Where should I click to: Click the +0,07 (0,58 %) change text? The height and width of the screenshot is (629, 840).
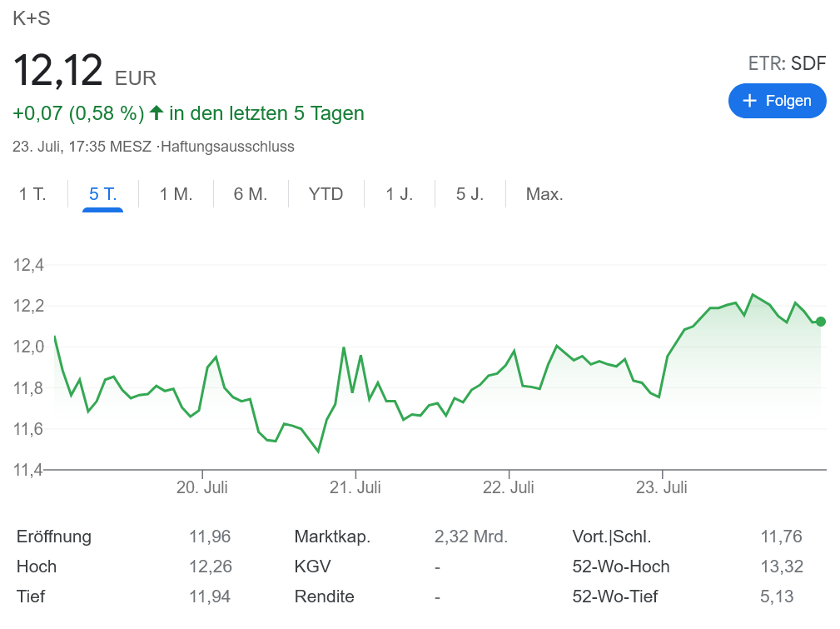[78, 113]
